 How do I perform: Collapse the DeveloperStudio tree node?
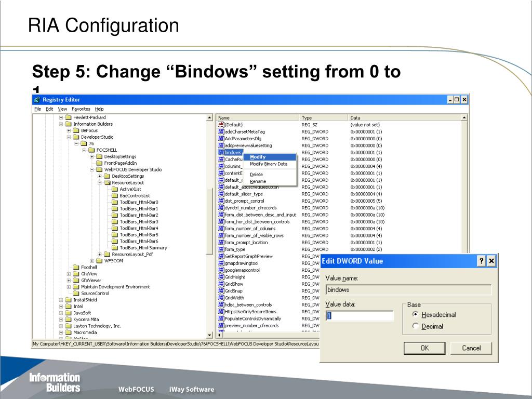pyautogui.click(x=69, y=137)
